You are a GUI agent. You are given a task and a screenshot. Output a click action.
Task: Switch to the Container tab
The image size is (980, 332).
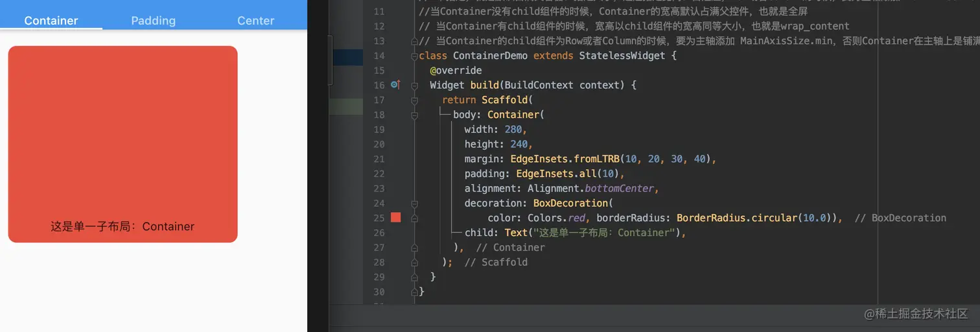tap(51, 20)
